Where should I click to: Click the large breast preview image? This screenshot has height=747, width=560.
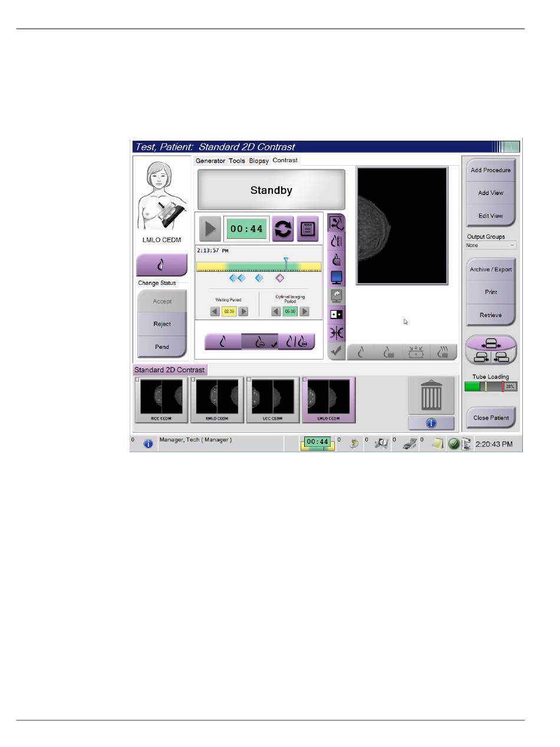click(401, 226)
